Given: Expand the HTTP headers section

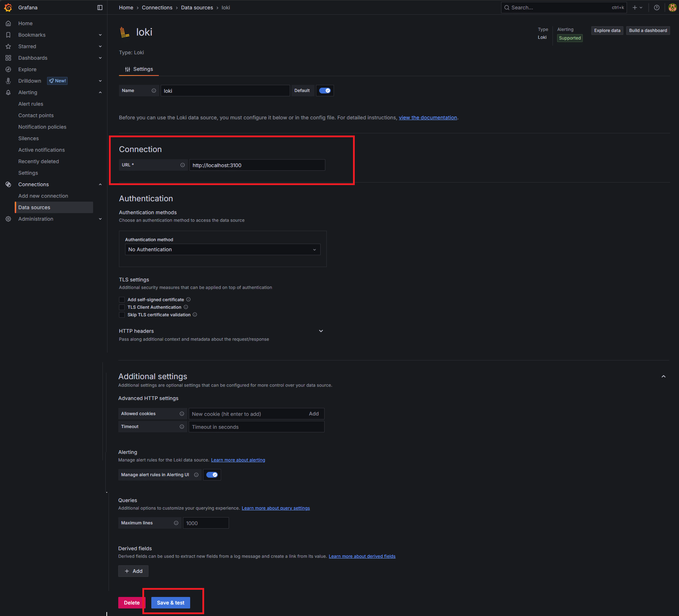Looking at the screenshot, I should [x=321, y=331].
